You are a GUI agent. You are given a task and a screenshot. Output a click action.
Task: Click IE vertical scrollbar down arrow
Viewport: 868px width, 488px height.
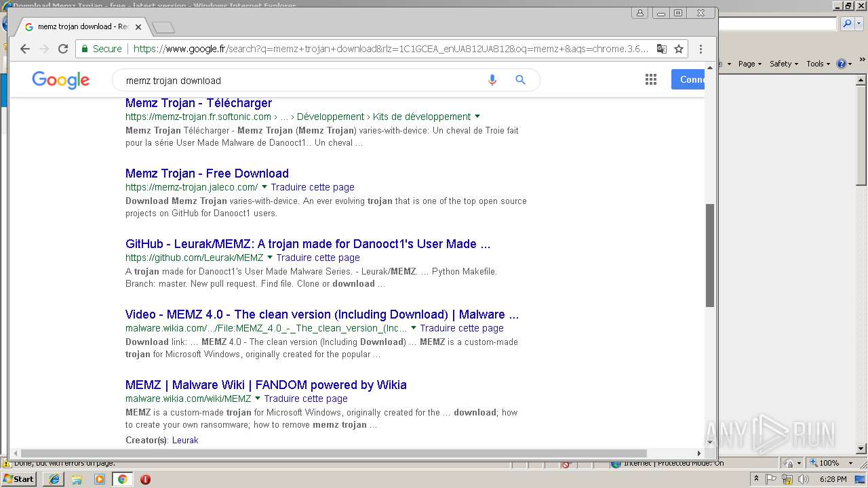(x=861, y=448)
